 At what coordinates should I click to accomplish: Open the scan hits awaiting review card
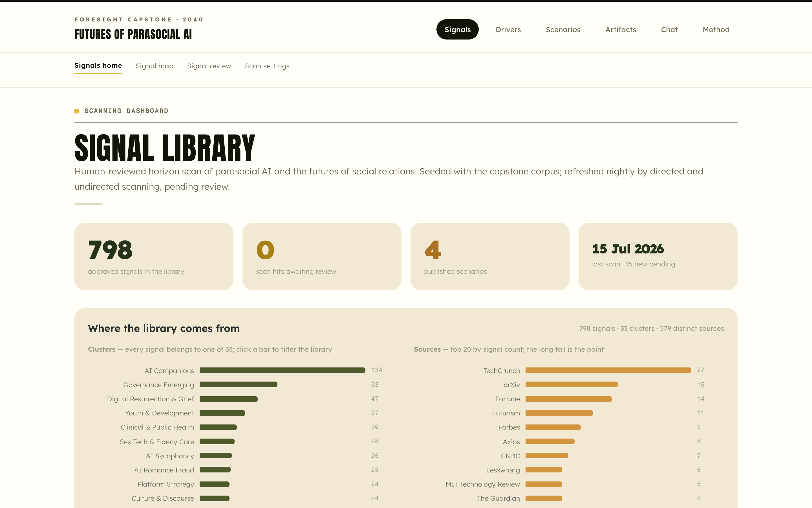click(322, 256)
